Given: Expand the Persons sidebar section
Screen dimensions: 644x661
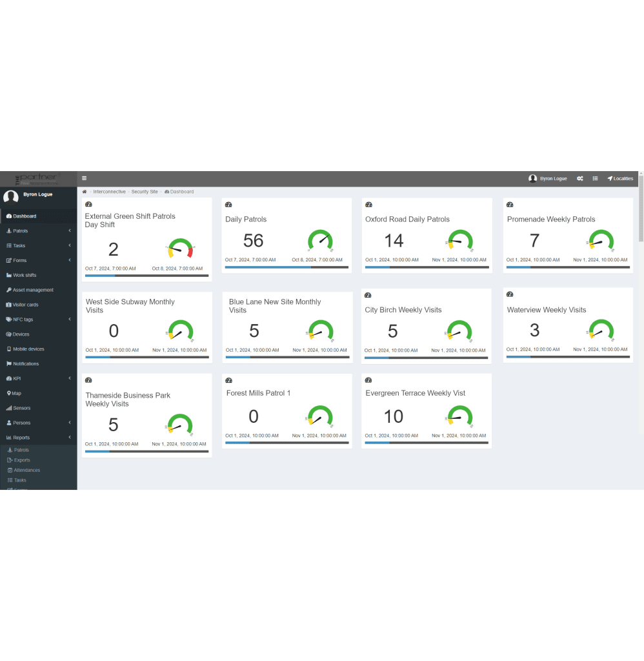Looking at the screenshot, I should click(x=25, y=422).
